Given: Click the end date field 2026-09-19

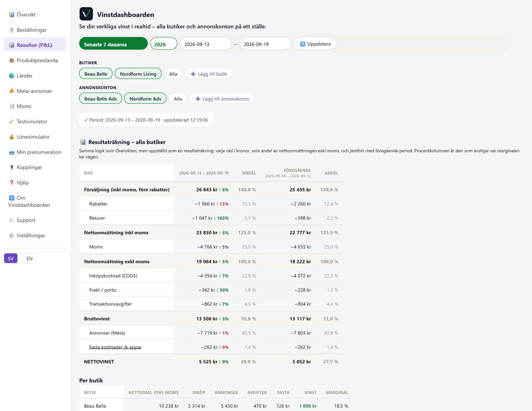Looking at the screenshot, I should pos(265,43).
